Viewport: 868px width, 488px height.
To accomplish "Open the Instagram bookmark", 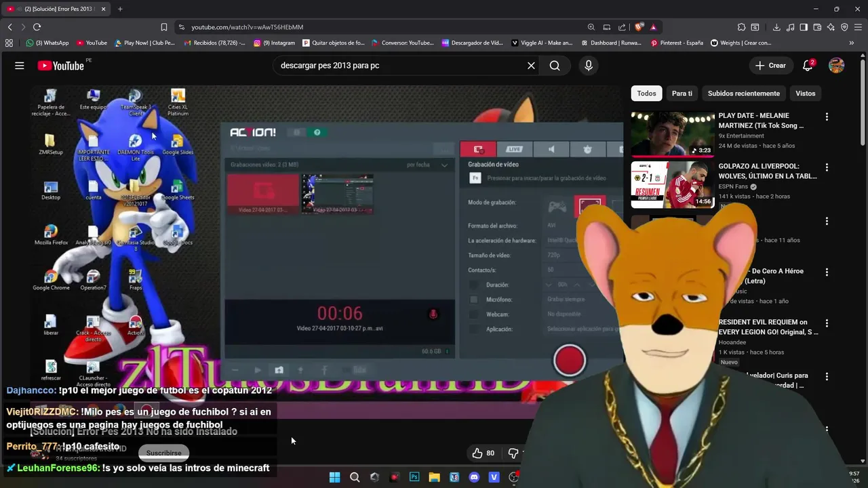I will (x=275, y=43).
